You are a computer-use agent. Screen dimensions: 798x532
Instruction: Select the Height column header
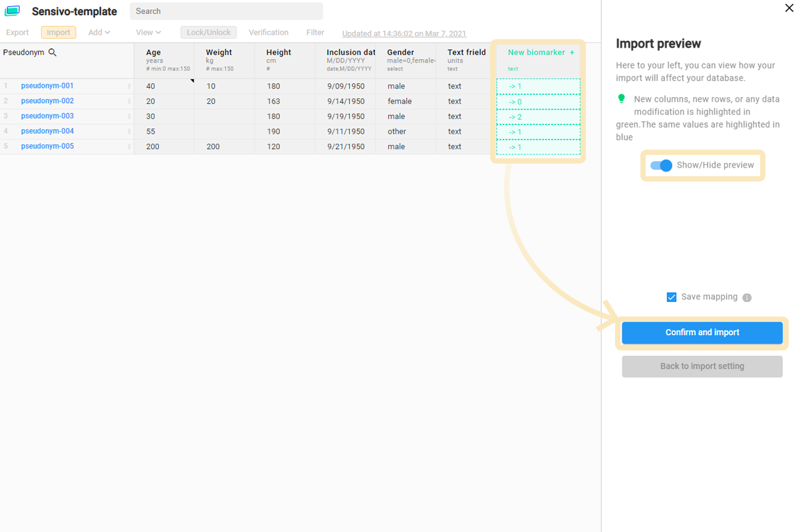[x=285, y=61]
